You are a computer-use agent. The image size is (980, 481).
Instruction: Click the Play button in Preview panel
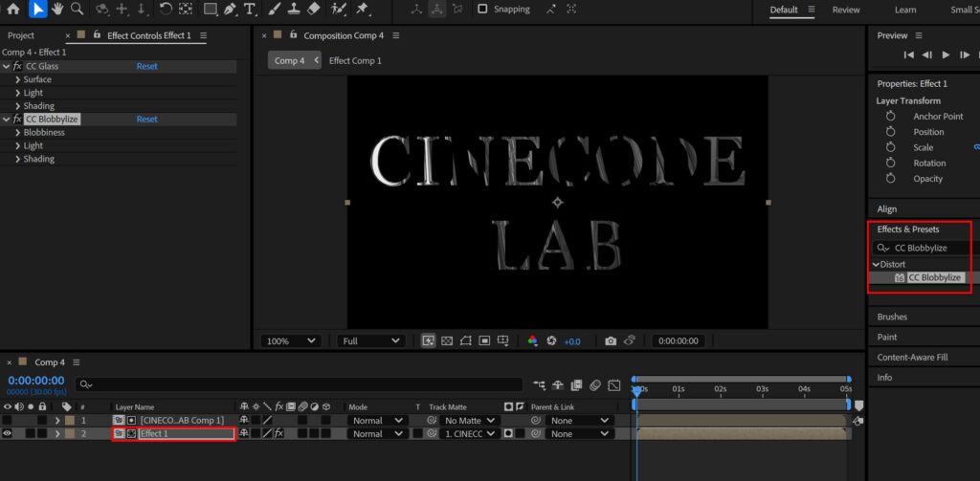(x=946, y=55)
